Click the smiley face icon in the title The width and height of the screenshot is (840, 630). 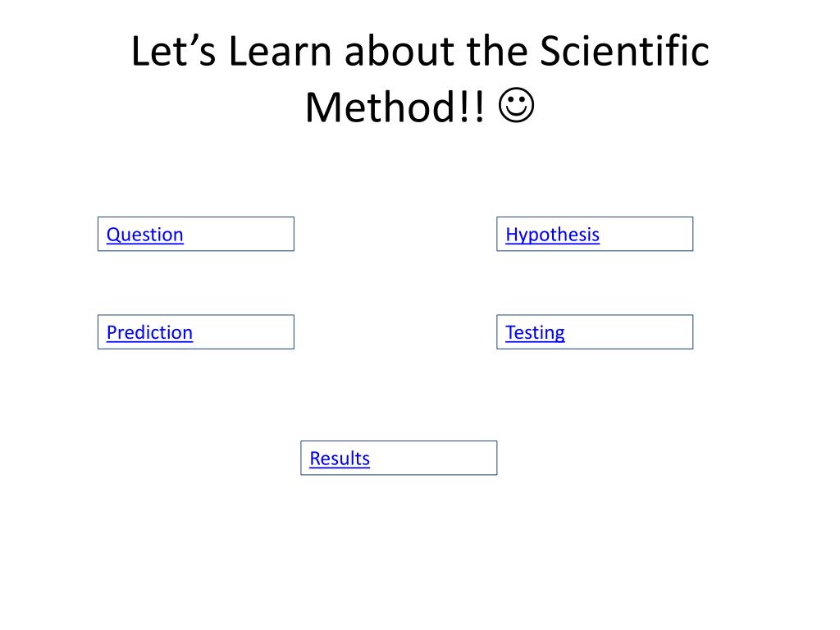[516, 106]
